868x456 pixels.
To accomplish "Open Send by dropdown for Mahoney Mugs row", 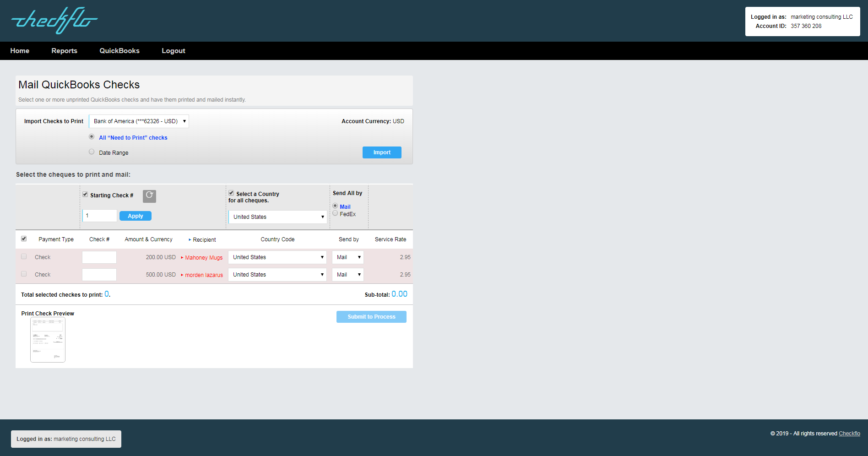I will [x=348, y=257].
